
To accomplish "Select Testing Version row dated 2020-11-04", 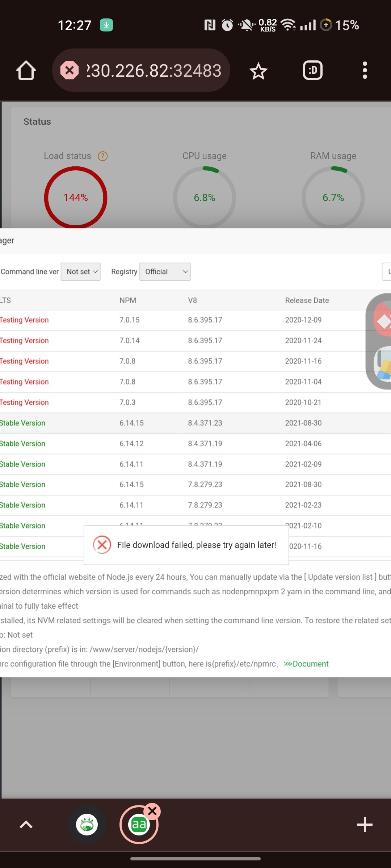I will click(195, 382).
